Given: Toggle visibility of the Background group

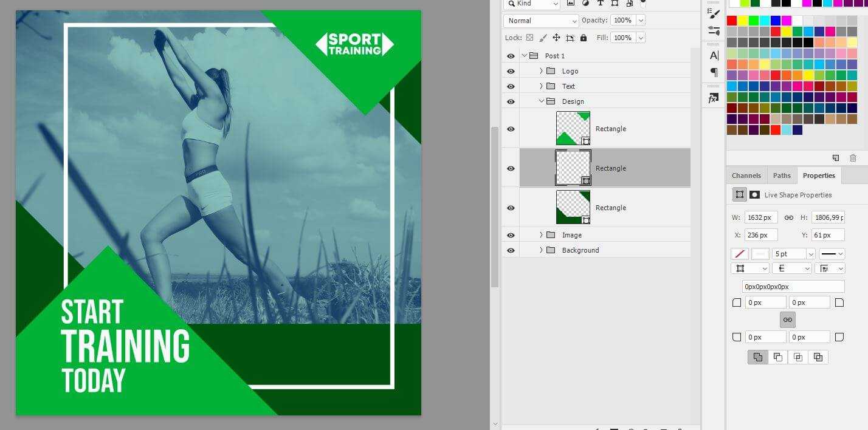Looking at the screenshot, I should (x=511, y=250).
